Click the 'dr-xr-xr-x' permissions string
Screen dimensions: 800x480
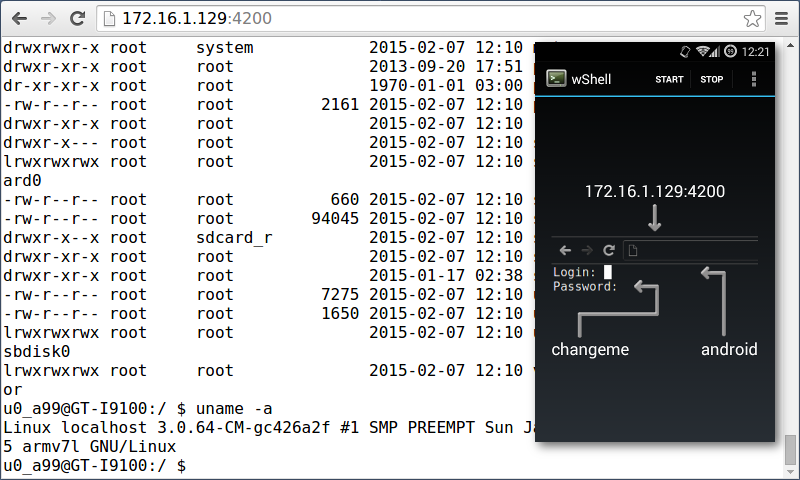tap(51, 86)
